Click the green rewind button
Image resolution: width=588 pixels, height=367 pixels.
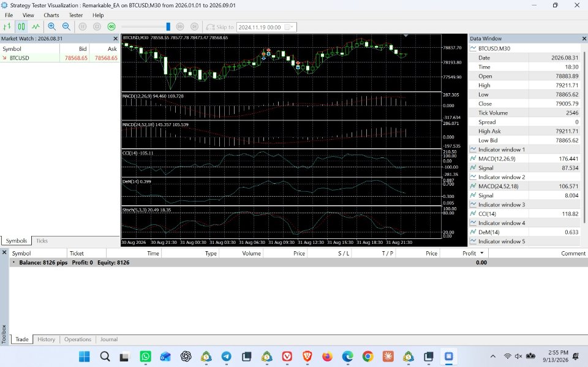click(x=111, y=26)
